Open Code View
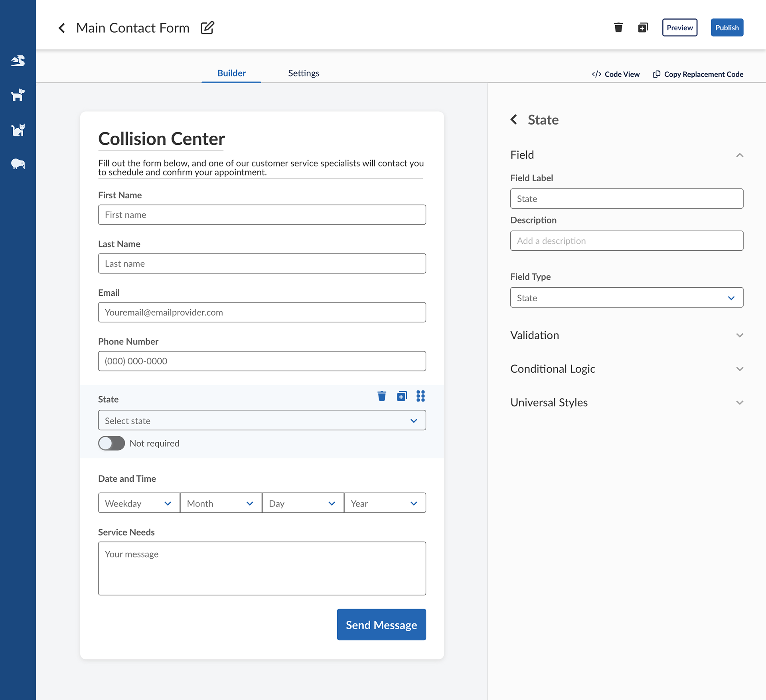 (616, 74)
